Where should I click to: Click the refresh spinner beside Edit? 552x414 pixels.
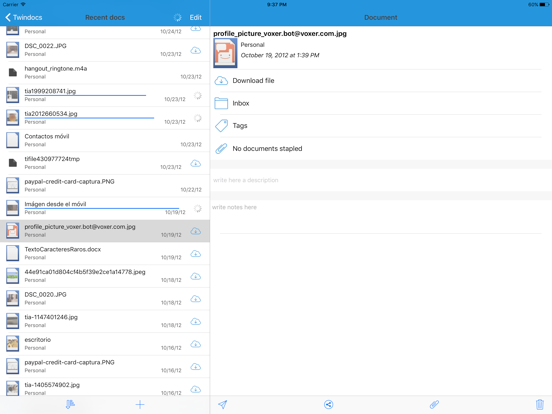(177, 17)
